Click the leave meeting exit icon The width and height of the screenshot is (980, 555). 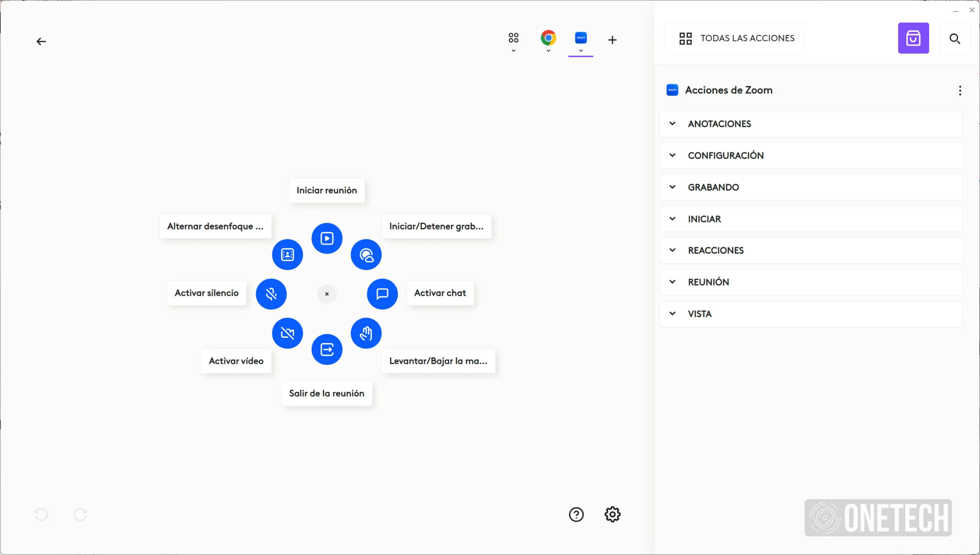(327, 349)
